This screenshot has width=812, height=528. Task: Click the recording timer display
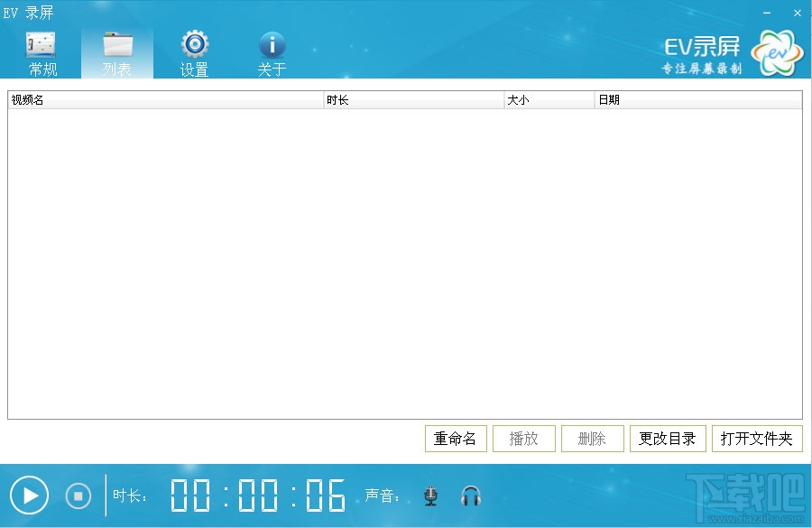[259, 496]
